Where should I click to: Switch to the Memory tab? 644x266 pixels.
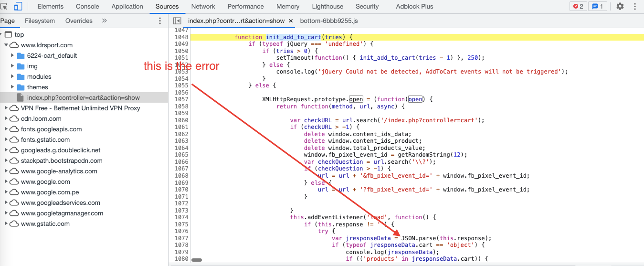288,7
